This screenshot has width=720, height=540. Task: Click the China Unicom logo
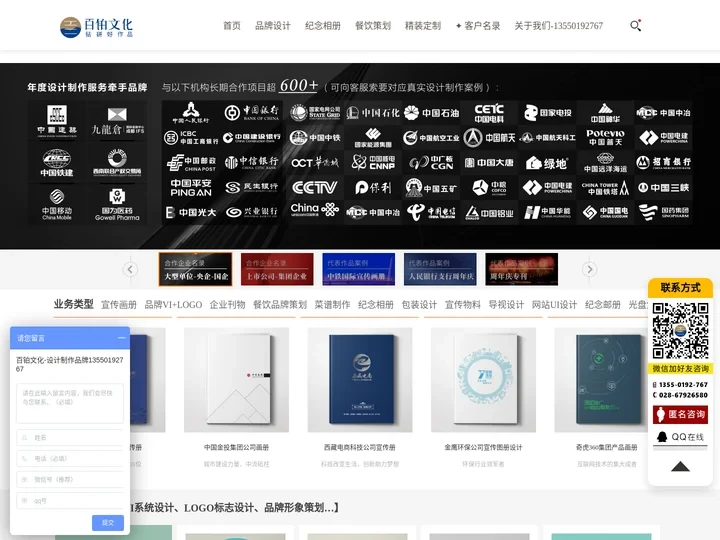(x=315, y=210)
